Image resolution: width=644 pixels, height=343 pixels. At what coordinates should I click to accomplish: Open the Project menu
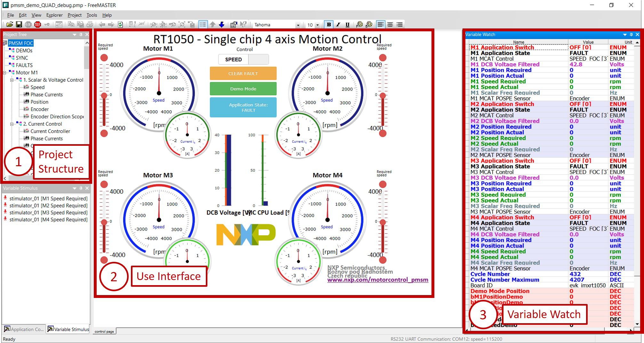tap(74, 15)
